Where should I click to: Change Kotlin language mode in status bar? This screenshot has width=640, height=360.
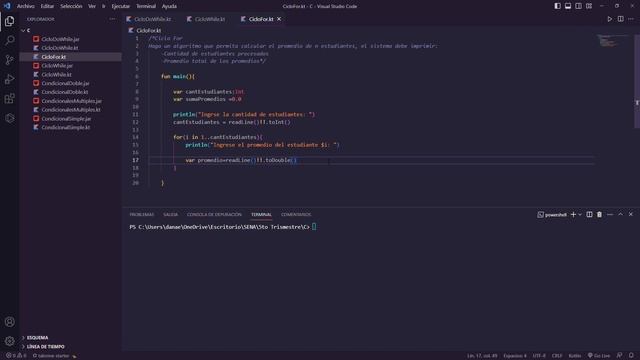click(575, 356)
